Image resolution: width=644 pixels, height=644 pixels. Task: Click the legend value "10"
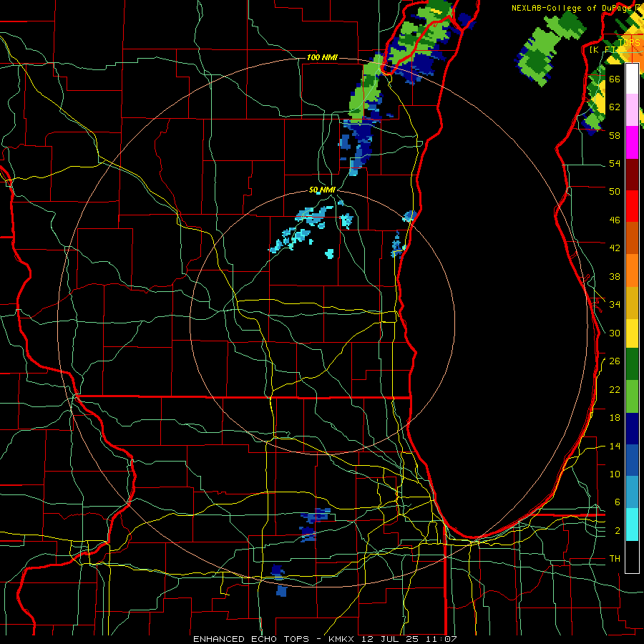point(615,474)
